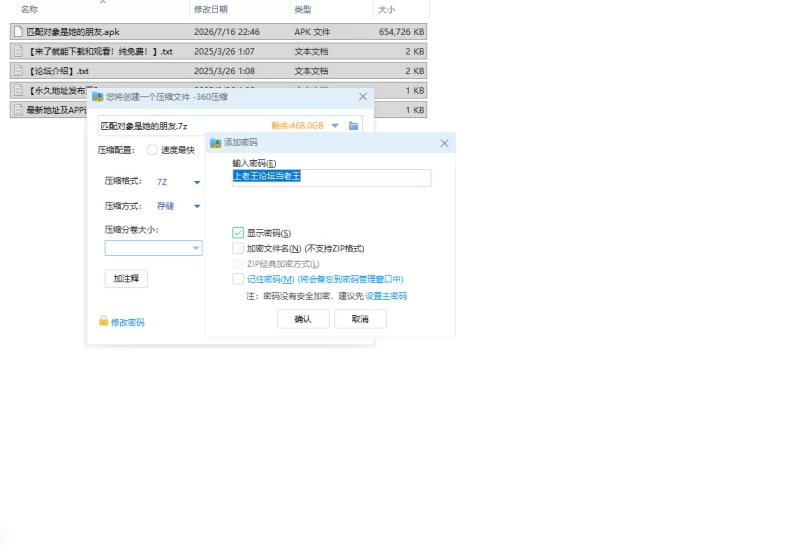Click the date 2025/3/26 1:07
800x545 pixels.
click(x=224, y=52)
